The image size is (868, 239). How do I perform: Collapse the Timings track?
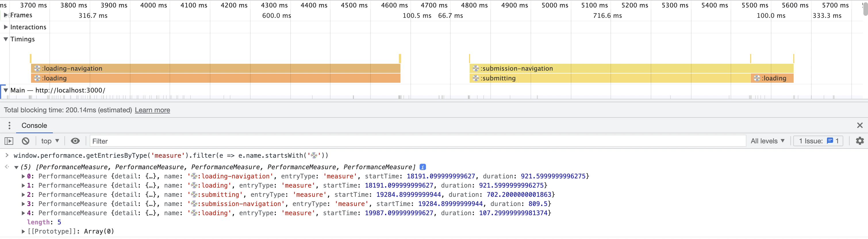click(x=6, y=39)
